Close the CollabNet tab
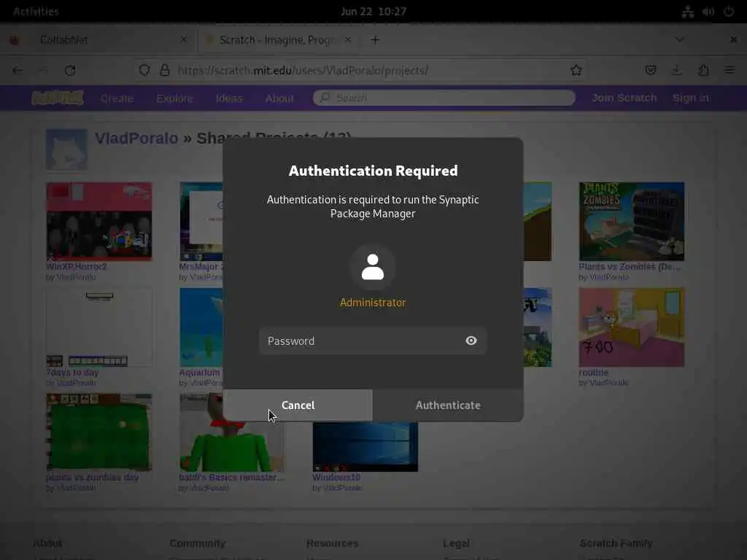Screen dimensions: 747x560 pyautogui.click(x=184, y=39)
